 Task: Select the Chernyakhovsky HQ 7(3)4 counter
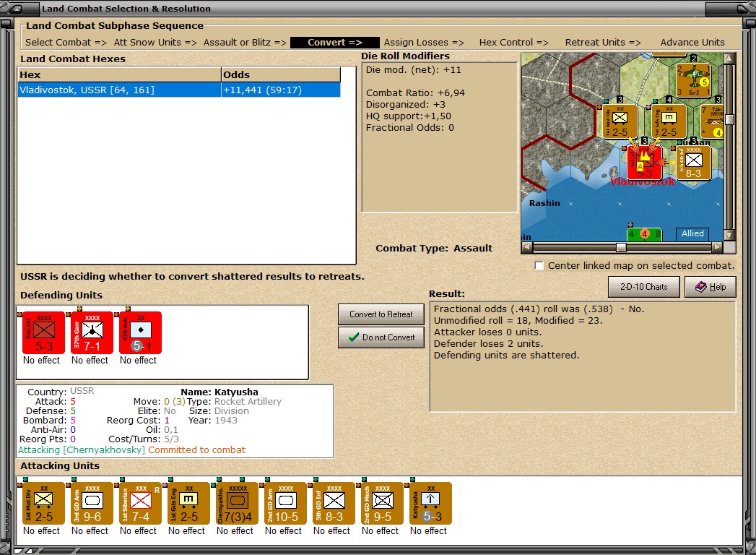[235, 504]
